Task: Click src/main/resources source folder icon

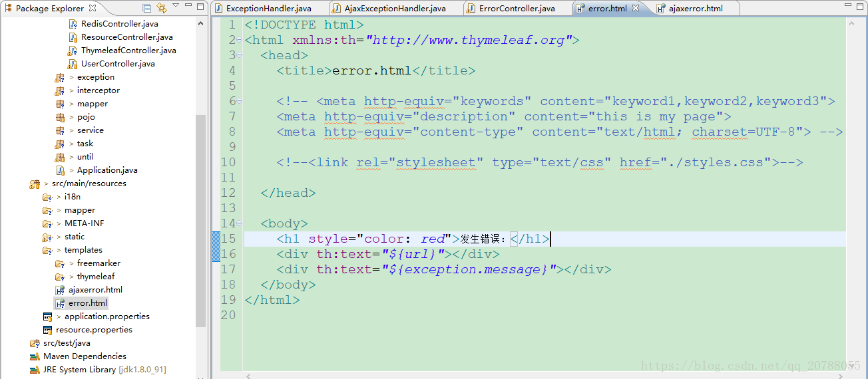Action: click(35, 184)
